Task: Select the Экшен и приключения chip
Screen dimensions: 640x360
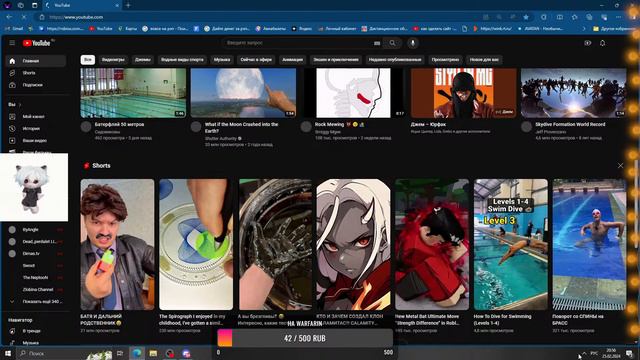Action: click(x=336, y=60)
